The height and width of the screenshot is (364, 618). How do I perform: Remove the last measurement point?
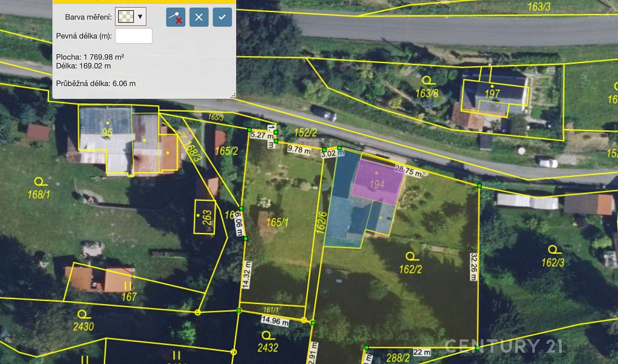pyautogui.click(x=175, y=18)
